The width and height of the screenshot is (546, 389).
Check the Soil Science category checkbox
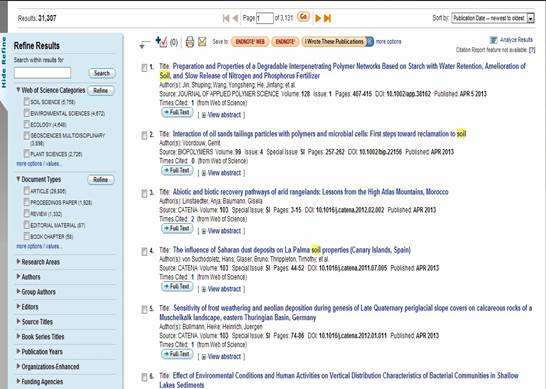coord(26,102)
